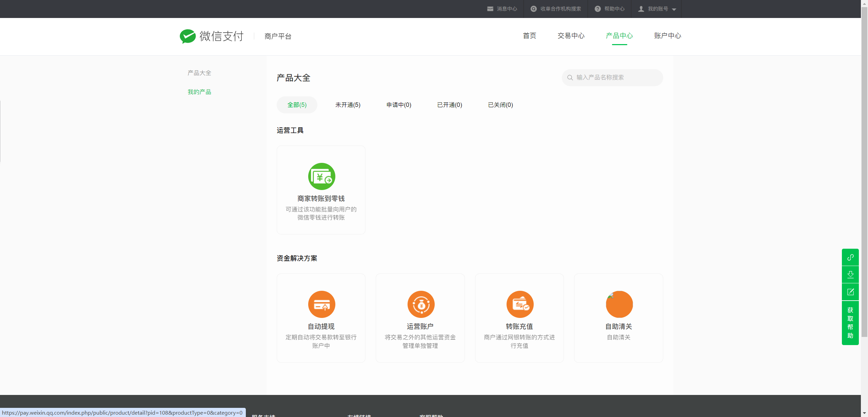
Task: Click the WeChat Pay logo
Action: click(212, 36)
